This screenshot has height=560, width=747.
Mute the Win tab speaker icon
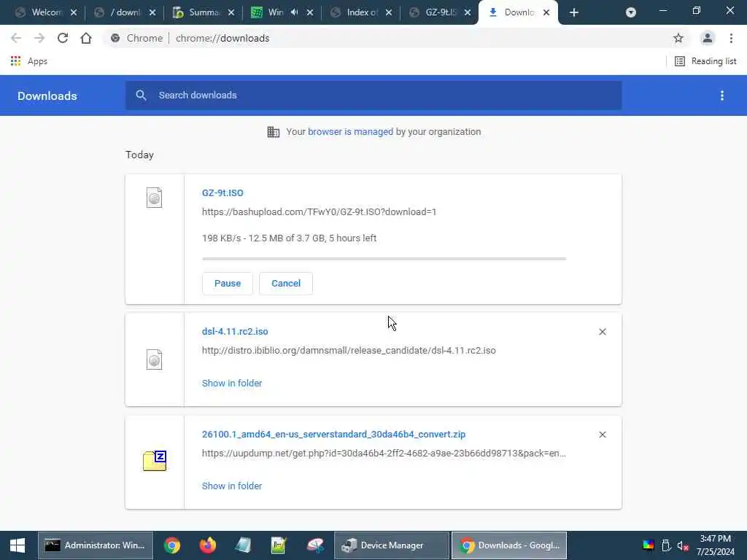click(x=295, y=12)
